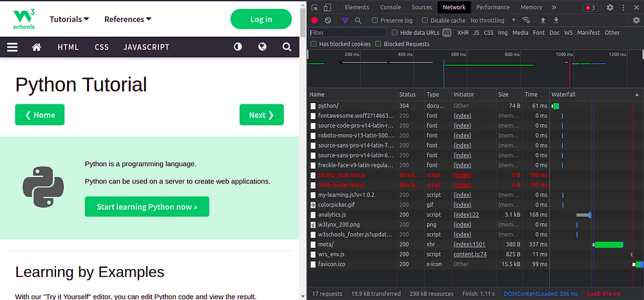Click the colorpicker.gif file icon

pyautogui.click(x=313, y=205)
